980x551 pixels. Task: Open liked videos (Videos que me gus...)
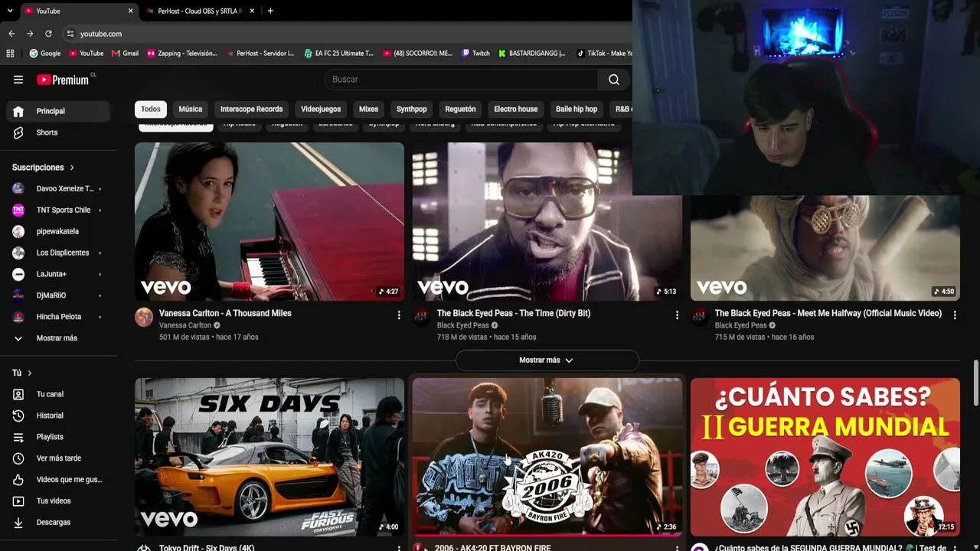tap(58, 480)
